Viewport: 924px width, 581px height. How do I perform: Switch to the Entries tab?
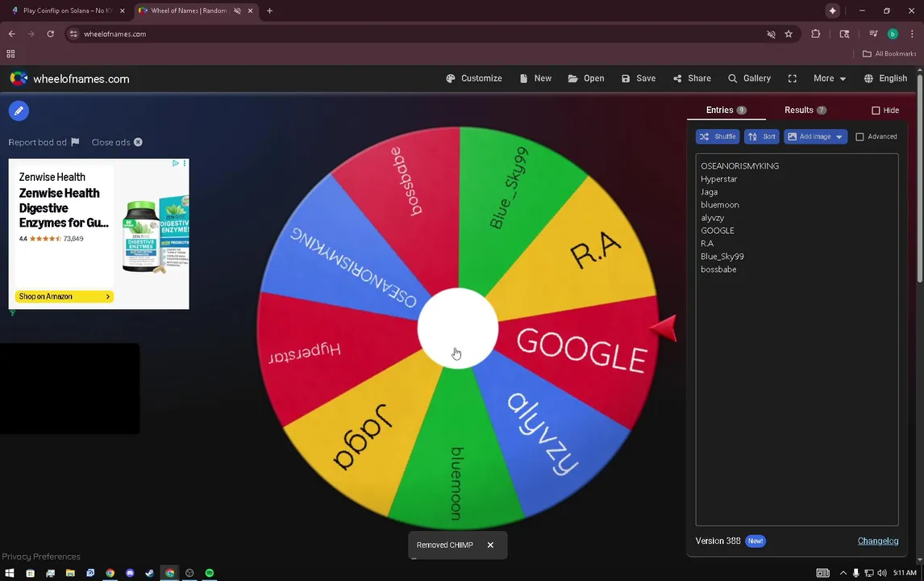click(x=726, y=111)
